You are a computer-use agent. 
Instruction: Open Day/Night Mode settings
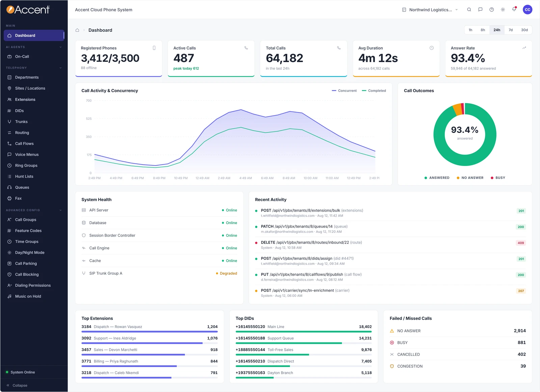click(34, 253)
